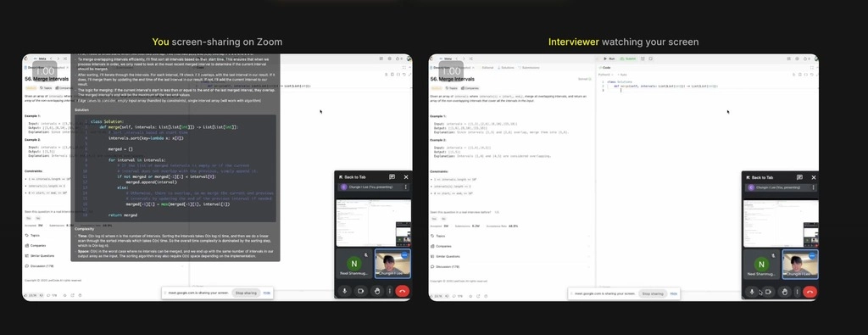Open chat icon in left Meet panel
This screenshot has width=868, height=335.
(392, 177)
